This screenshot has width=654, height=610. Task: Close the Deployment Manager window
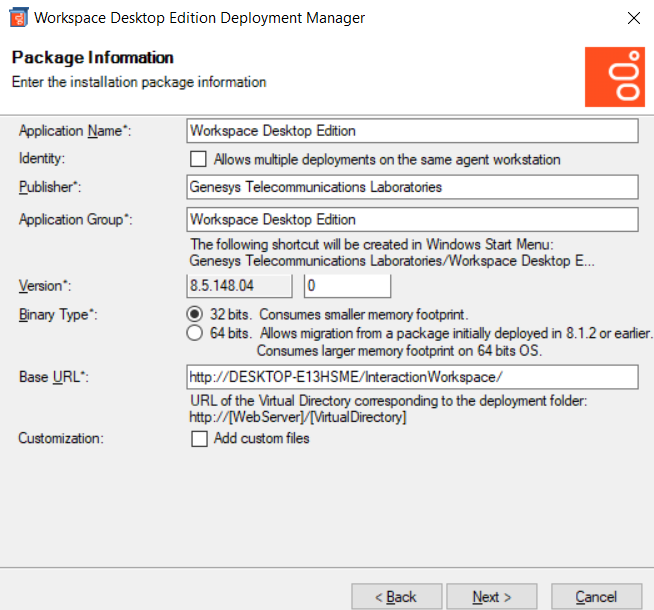click(x=633, y=18)
